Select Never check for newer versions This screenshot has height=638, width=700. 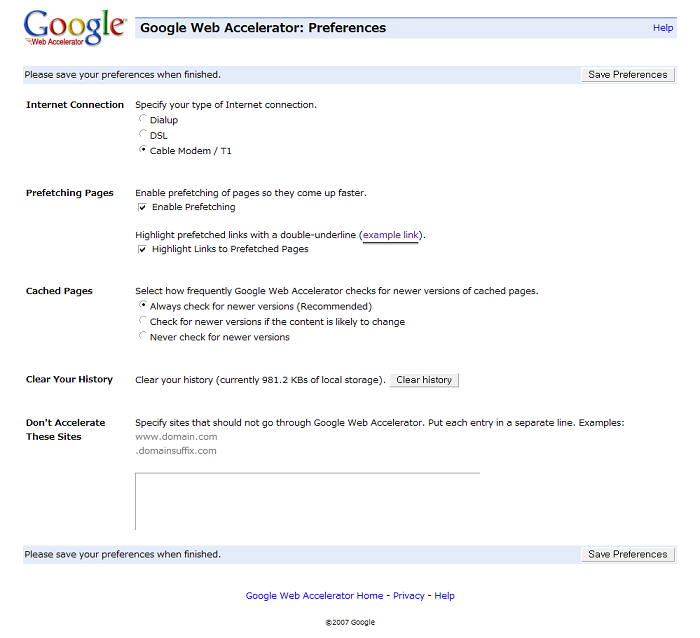[x=142, y=336]
